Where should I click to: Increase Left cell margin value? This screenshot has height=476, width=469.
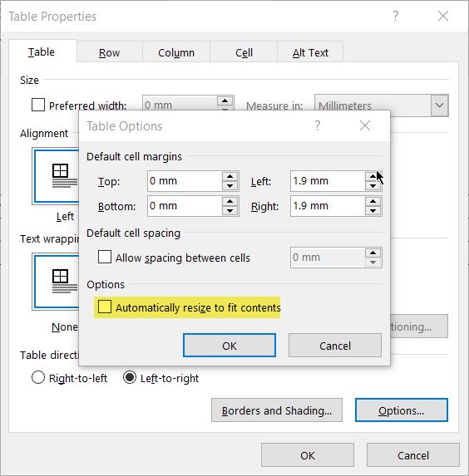point(373,176)
